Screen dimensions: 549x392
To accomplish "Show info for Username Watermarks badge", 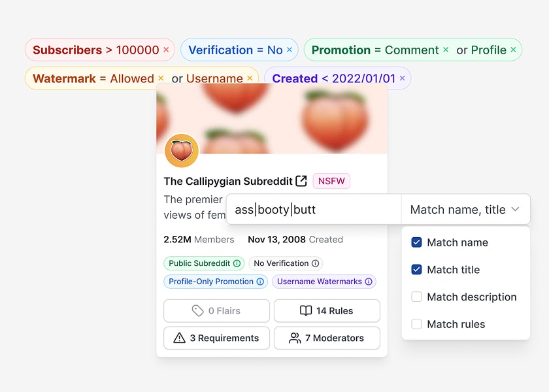I will (x=369, y=282).
